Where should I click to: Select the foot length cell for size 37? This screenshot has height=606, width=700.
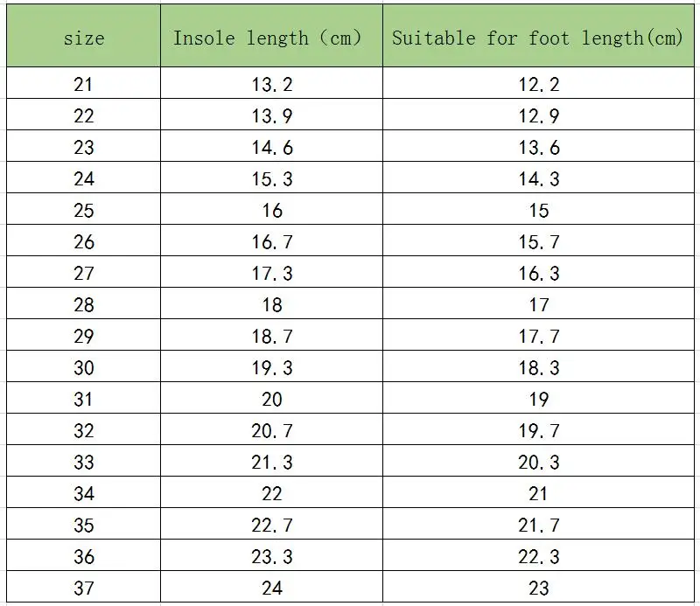coord(538,589)
